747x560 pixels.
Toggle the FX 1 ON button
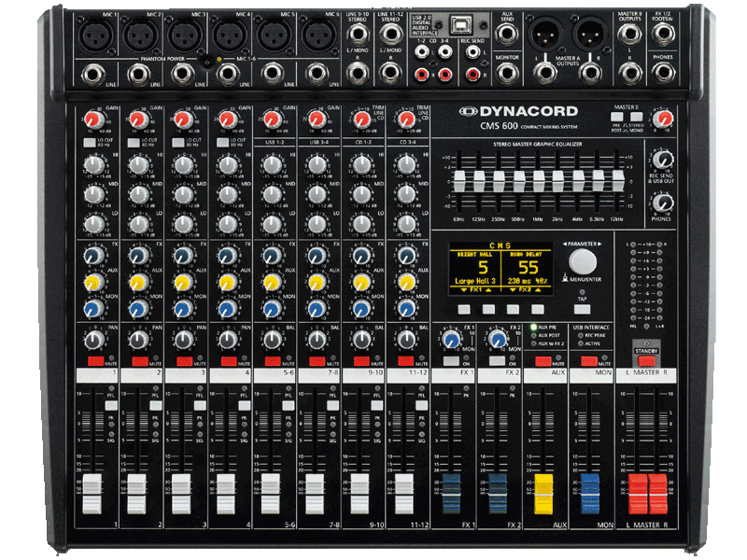click(x=451, y=359)
